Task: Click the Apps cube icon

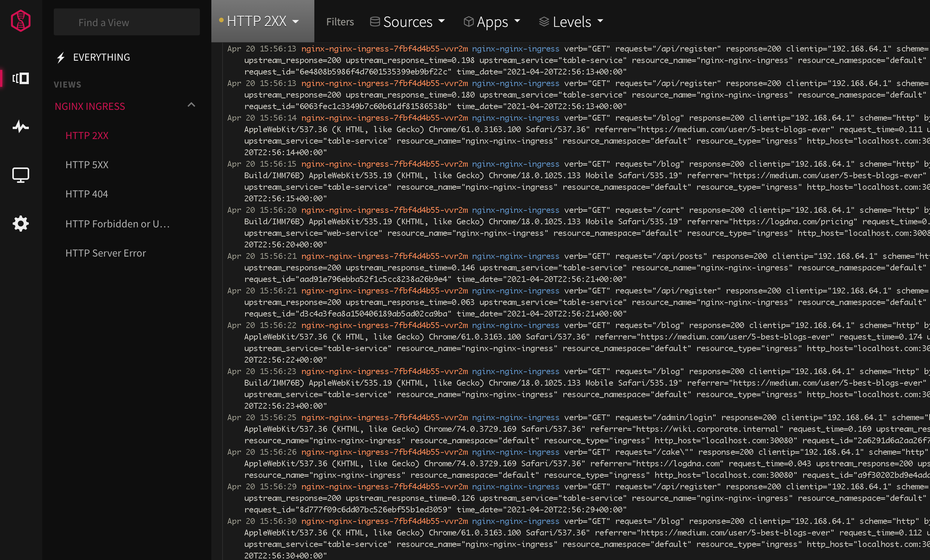Action: click(468, 22)
